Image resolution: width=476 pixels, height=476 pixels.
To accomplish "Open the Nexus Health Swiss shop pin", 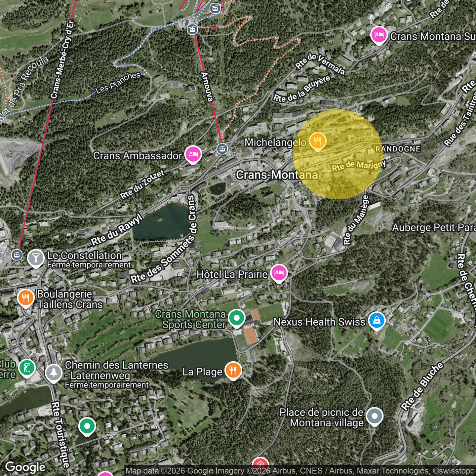I will [377, 321].
